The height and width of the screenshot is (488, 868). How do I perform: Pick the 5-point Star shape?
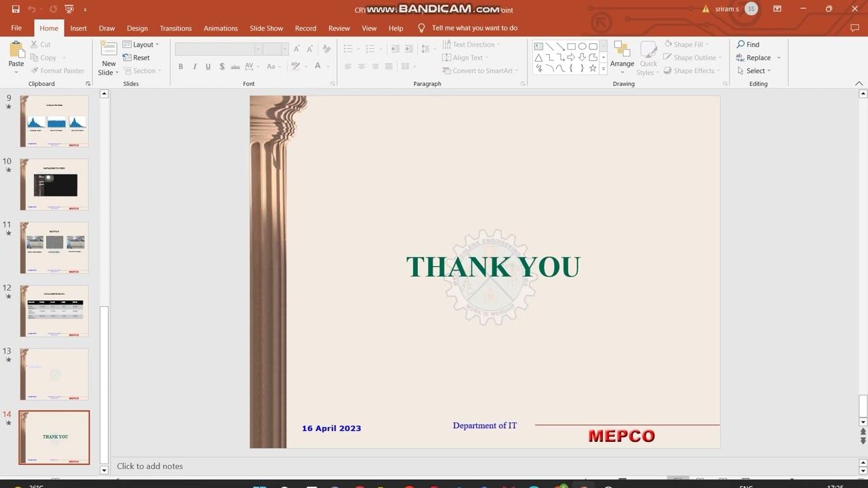pos(593,68)
